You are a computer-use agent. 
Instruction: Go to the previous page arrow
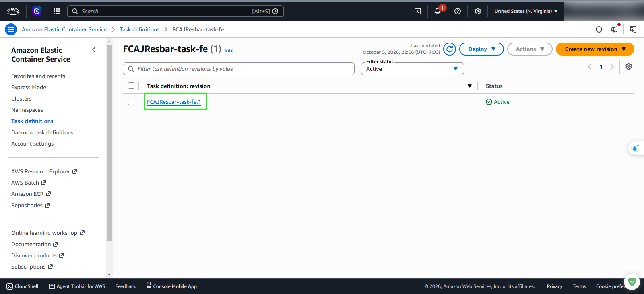pyautogui.click(x=590, y=67)
